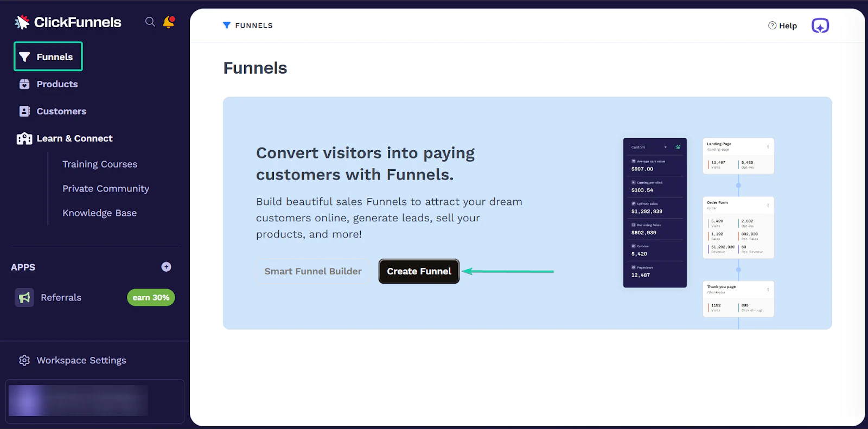This screenshot has width=868, height=429.
Task: Click the APPS section heading
Action: point(23,267)
